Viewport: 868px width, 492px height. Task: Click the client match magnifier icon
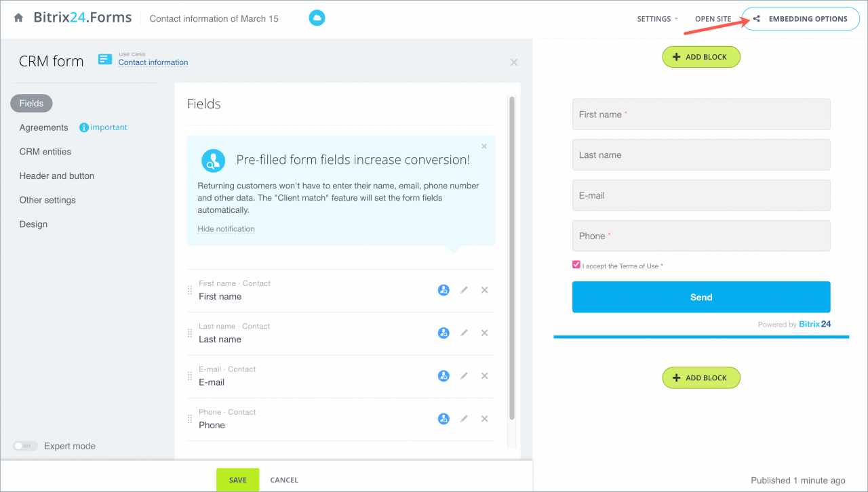(214, 161)
